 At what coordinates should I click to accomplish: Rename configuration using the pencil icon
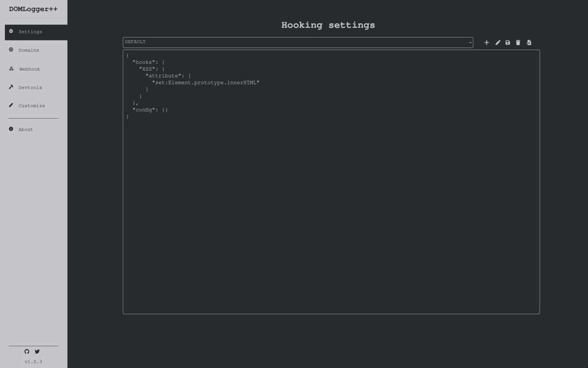(498, 42)
